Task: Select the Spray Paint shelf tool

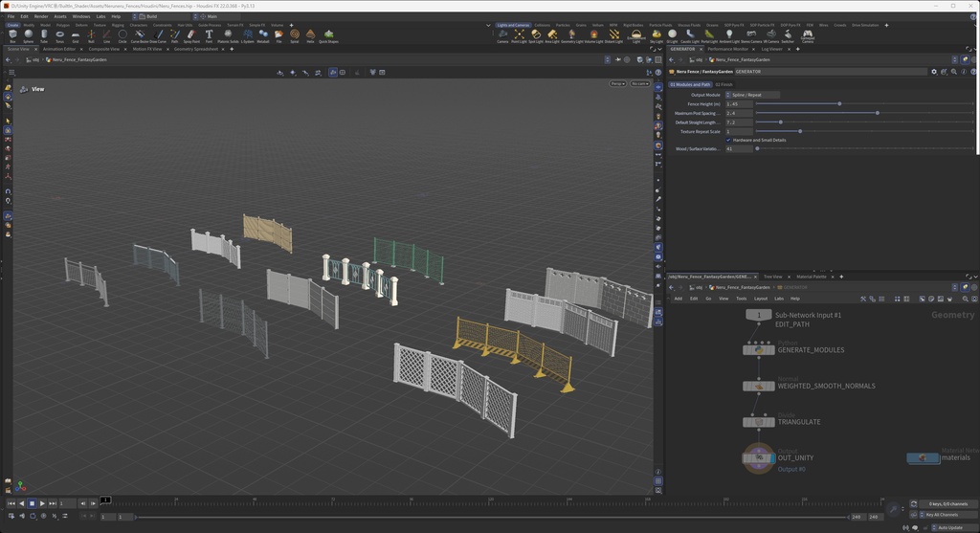Action: (191, 36)
